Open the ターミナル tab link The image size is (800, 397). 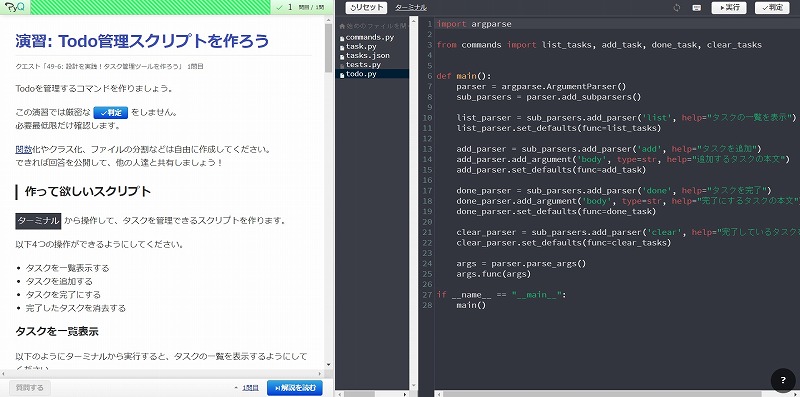tap(411, 8)
